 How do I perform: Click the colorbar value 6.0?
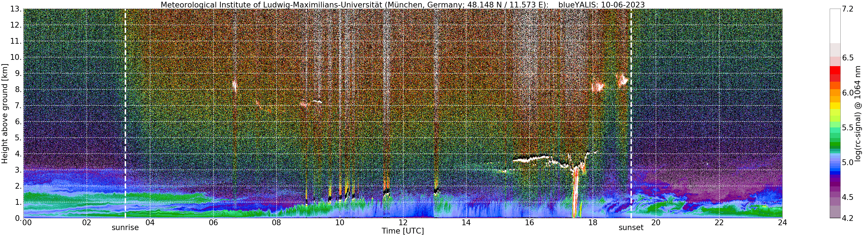(848, 93)
